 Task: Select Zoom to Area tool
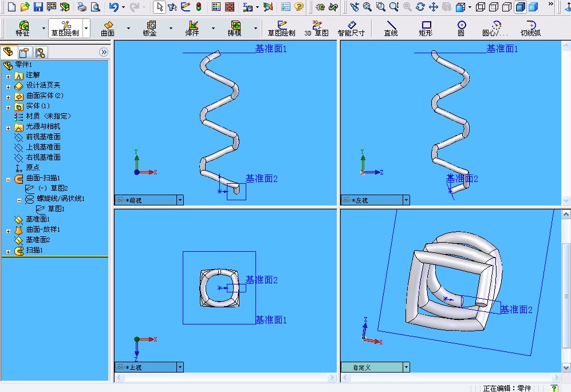coord(380,6)
